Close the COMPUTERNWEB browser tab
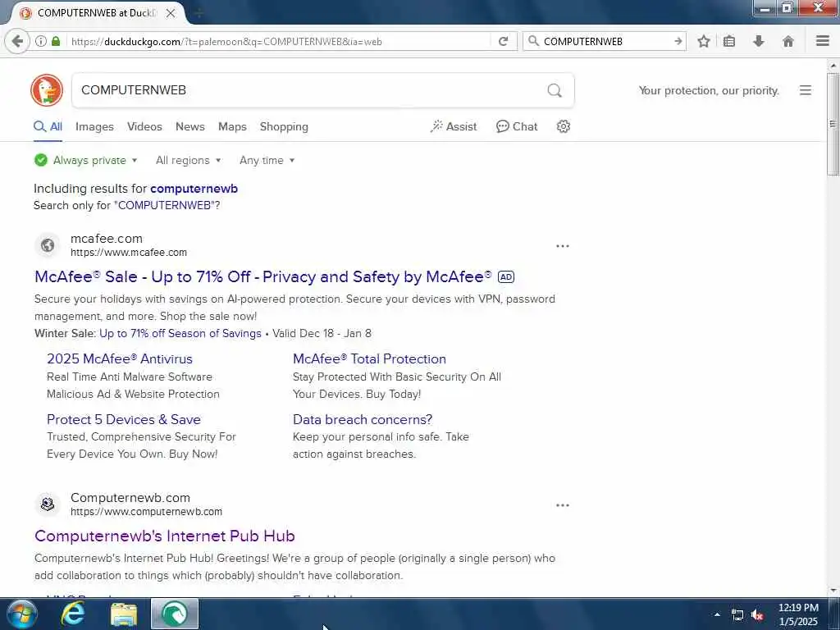Viewport: 840px width, 630px height. (x=171, y=13)
